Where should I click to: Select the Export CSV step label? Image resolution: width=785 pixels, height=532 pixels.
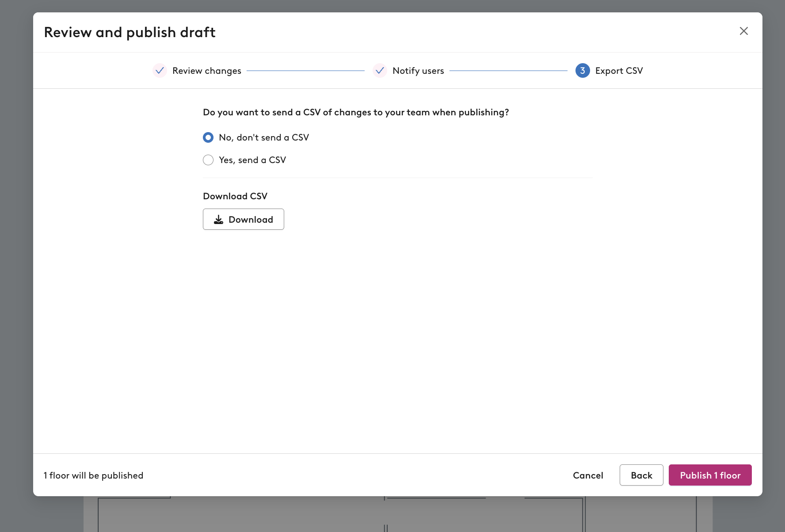pyautogui.click(x=619, y=71)
